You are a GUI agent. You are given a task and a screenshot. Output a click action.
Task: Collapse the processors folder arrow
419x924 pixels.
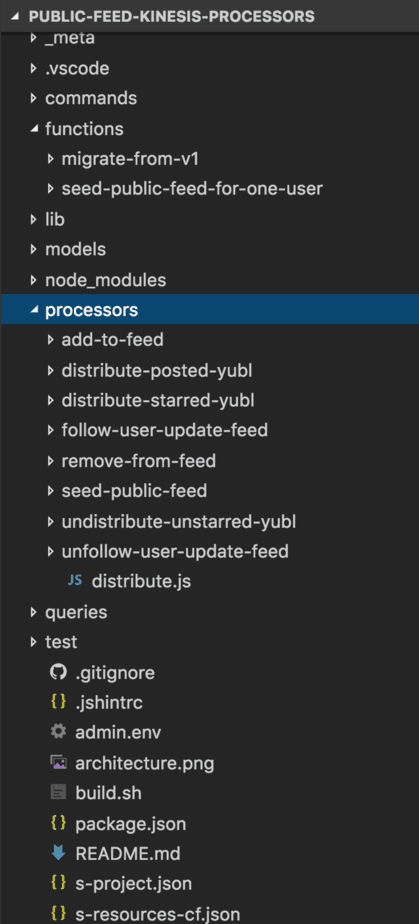(x=34, y=309)
